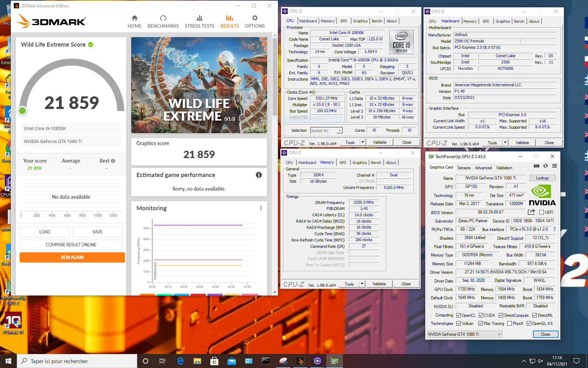588x368 pixels.
Task: Toggle DirectML checkbox in GPU-Z
Action: point(534,315)
